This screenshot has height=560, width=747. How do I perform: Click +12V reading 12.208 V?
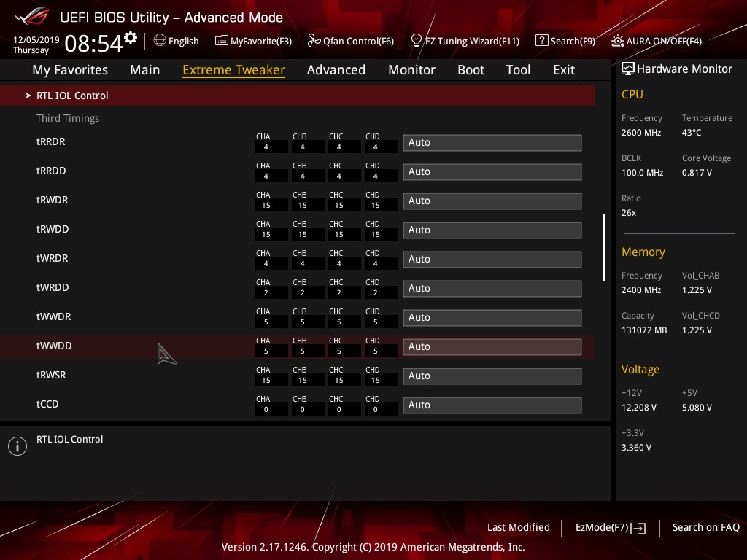click(x=639, y=408)
